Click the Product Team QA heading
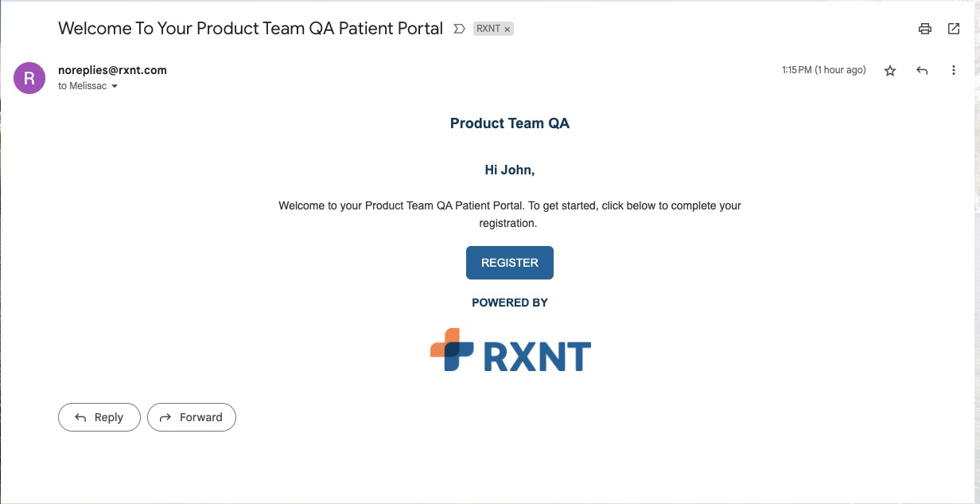 [x=510, y=123]
